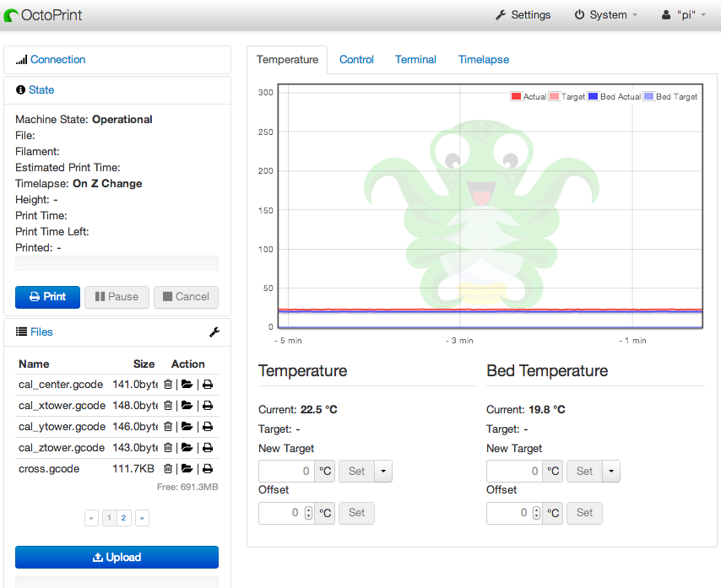This screenshot has width=721, height=588.
Task: Select the cal_center.gcode file name
Action: (x=61, y=385)
